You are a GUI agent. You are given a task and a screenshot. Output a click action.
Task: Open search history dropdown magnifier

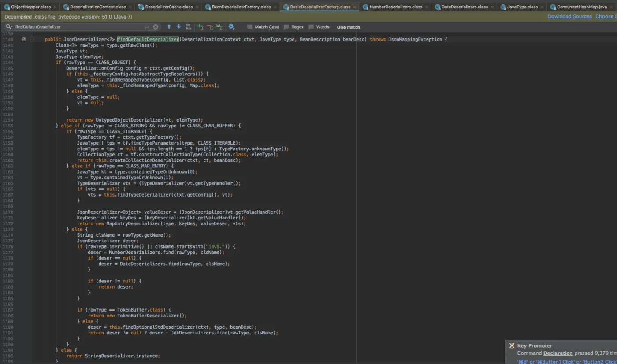[9, 27]
